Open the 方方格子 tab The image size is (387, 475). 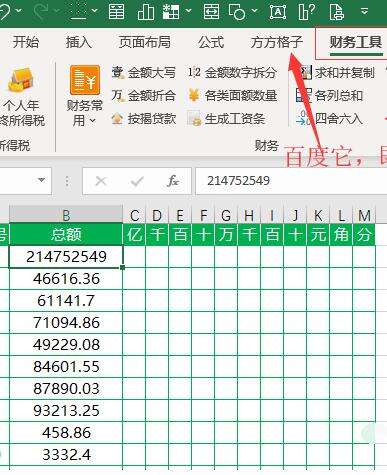point(276,42)
